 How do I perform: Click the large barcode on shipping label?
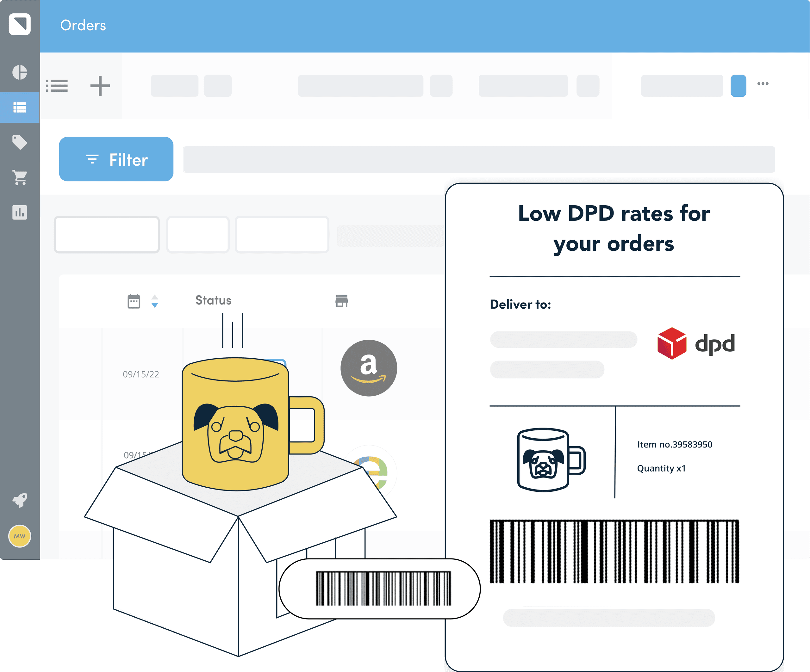coord(614,551)
